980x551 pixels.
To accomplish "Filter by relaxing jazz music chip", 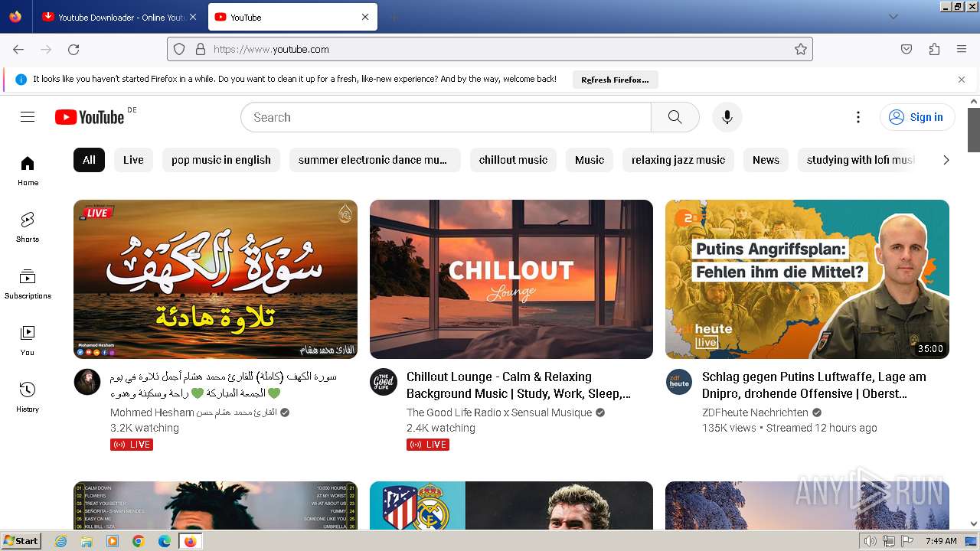I will pyautogui.click(x=678, y=160).
